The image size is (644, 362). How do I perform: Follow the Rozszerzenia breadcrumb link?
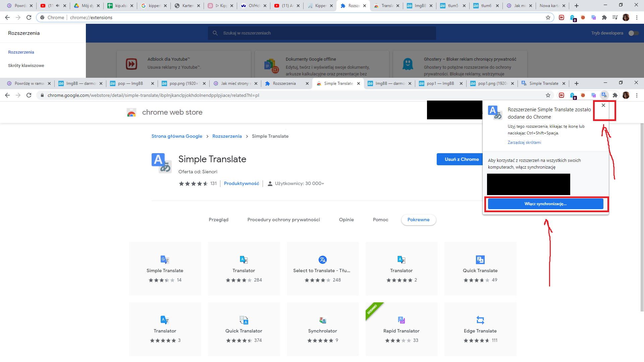click(227, 136)
